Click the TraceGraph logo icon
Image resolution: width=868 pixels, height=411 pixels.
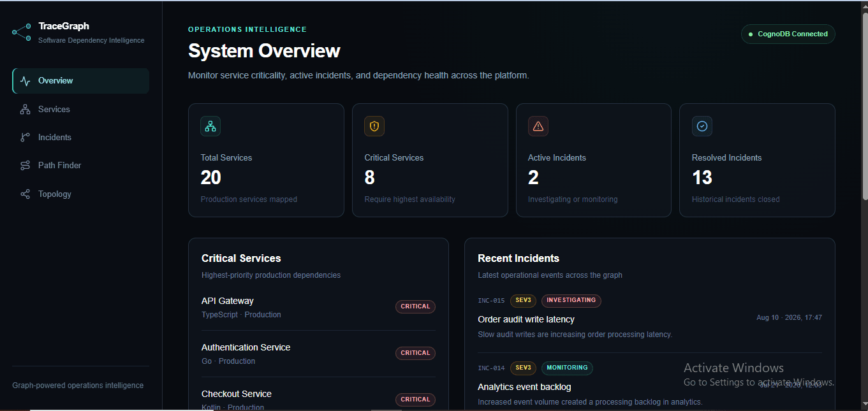click(22, 32)
